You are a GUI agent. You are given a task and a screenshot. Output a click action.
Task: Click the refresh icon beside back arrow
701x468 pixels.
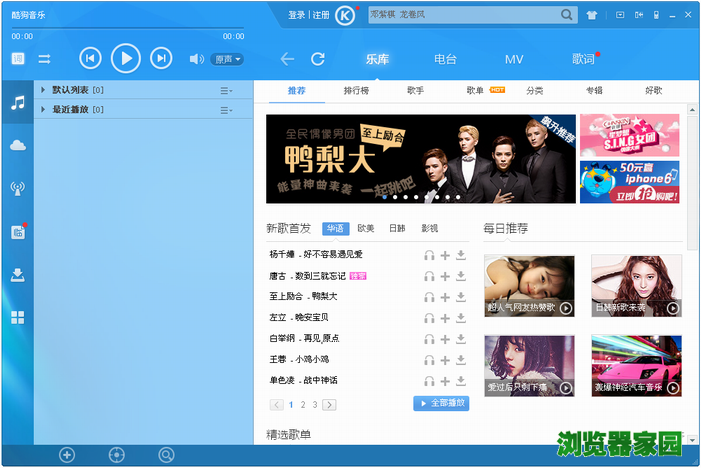318,59
